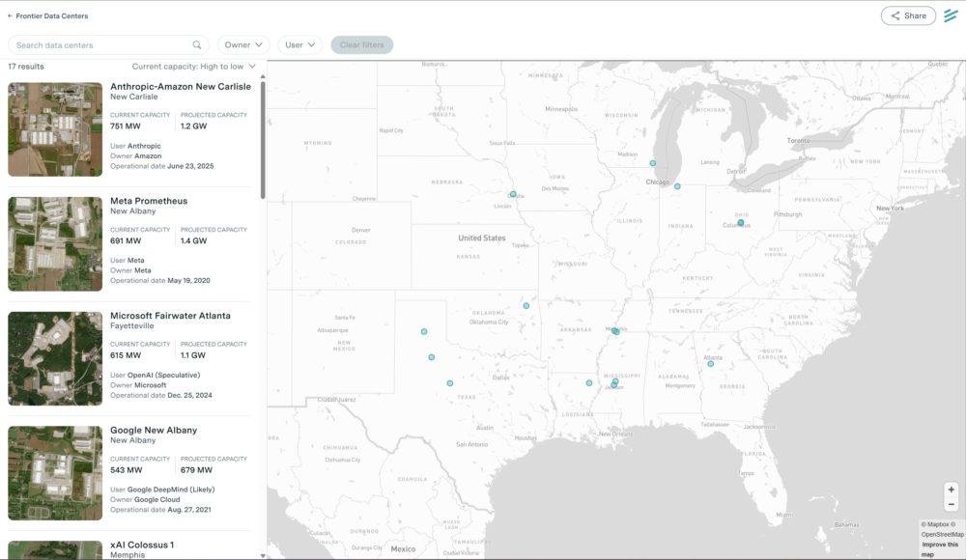Open the Microsoft Fairwater Atlanta satellite thumbnail
Viewport: 966px width, 560px height.
click(55, 358)
